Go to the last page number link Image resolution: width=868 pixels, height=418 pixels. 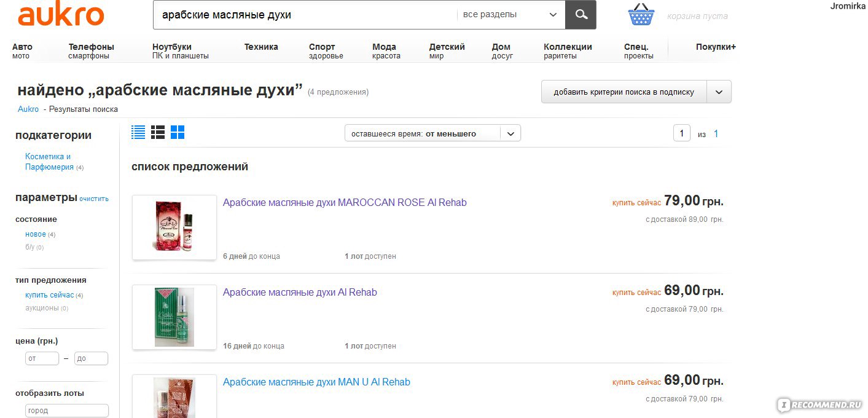coord(716,133)
